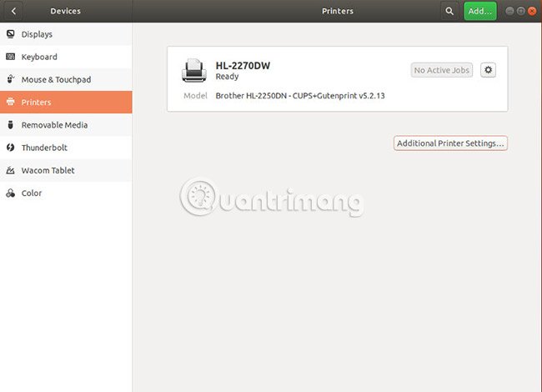Select the HL-2270DW printer name
This screenshot has width=542, height=392.
tap(243, 66)
